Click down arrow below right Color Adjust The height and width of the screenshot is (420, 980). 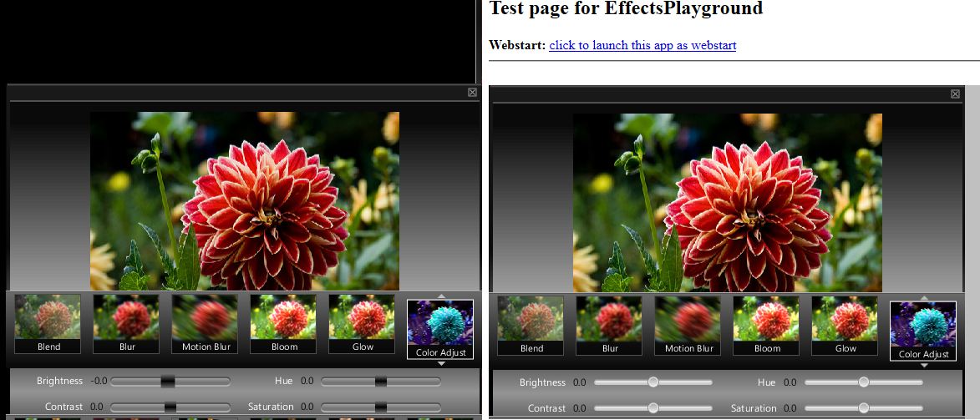click(x=924, y=365)
